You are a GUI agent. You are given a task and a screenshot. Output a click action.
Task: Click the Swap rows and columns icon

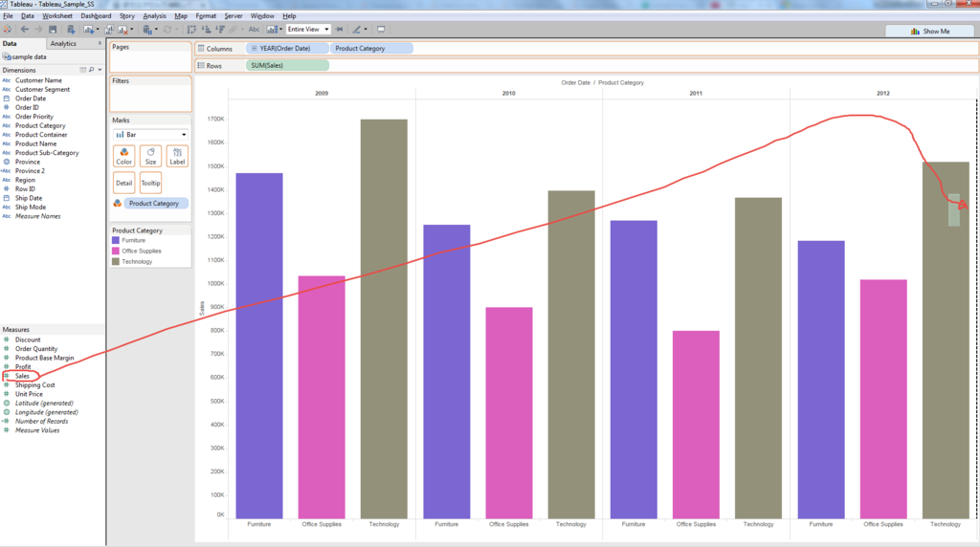(x=191, y=30)
